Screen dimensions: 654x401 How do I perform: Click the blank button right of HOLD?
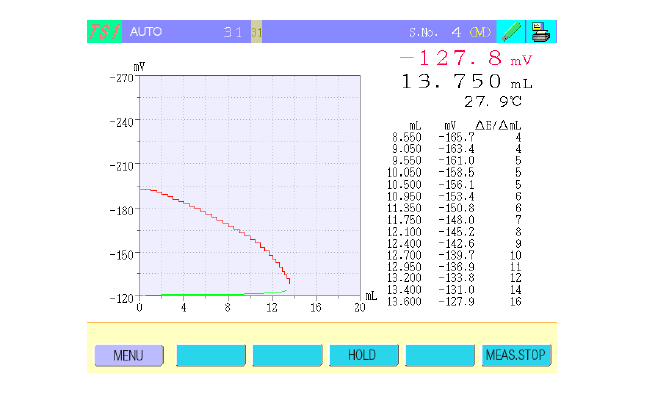coord(439,355)
